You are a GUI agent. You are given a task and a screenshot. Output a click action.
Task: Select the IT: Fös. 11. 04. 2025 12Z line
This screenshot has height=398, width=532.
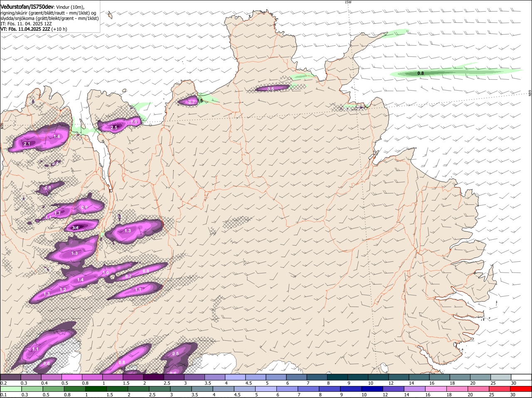coord(26,24)
